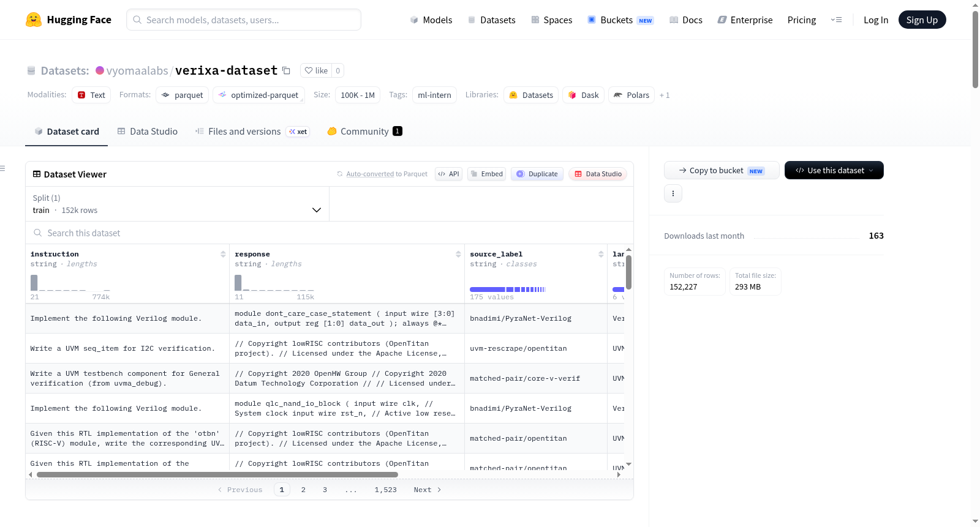Open the more navigation menu icon
The image size is (980, 527).
click(x=836, y=20)
